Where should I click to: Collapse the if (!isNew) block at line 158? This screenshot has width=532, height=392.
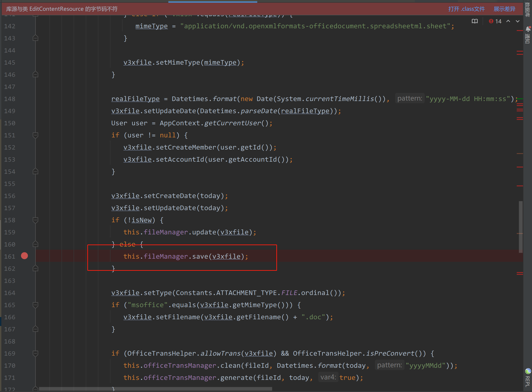(x=35, y=220)
